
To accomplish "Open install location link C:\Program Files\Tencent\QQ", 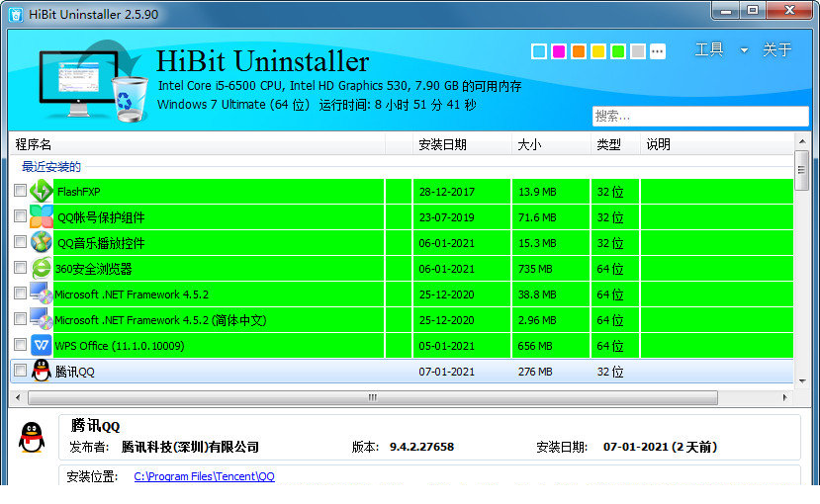I will (204, 476).
